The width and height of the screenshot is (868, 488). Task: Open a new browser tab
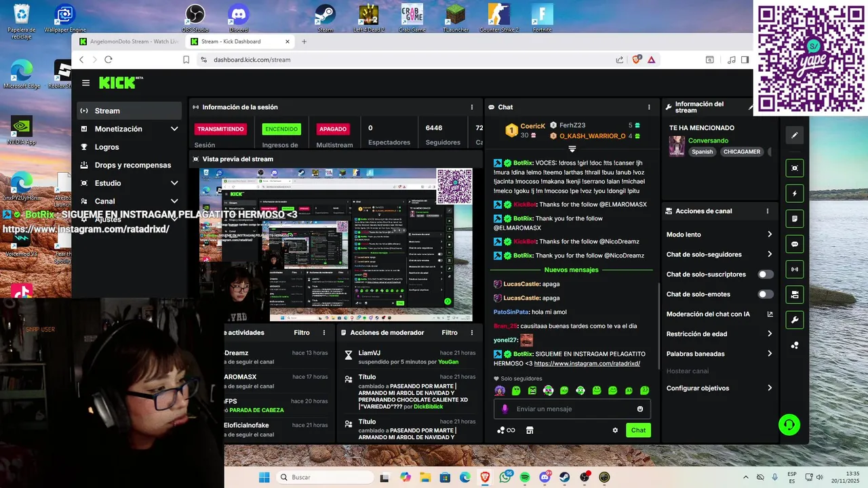pyautogui.click(x=304, y=41)
